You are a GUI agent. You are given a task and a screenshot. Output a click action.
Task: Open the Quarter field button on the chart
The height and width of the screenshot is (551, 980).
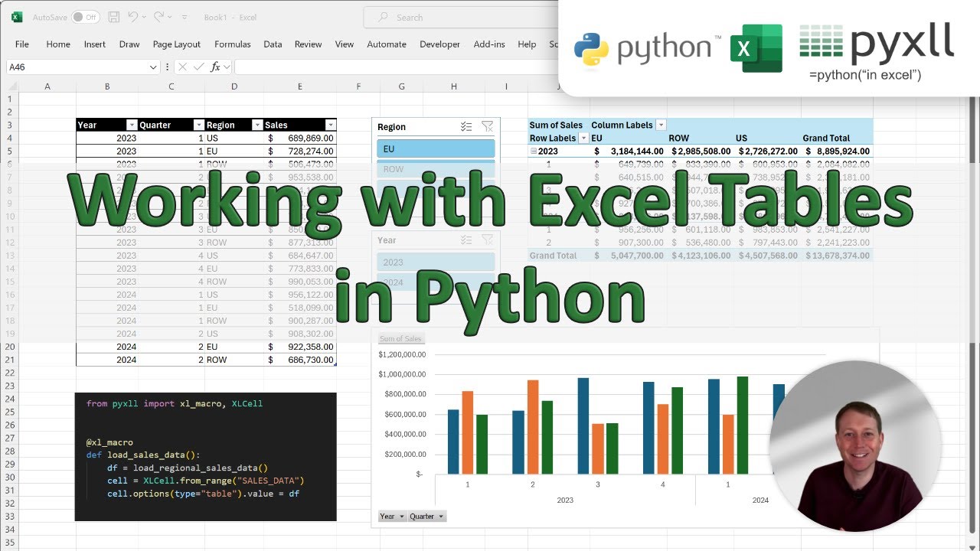427,517
